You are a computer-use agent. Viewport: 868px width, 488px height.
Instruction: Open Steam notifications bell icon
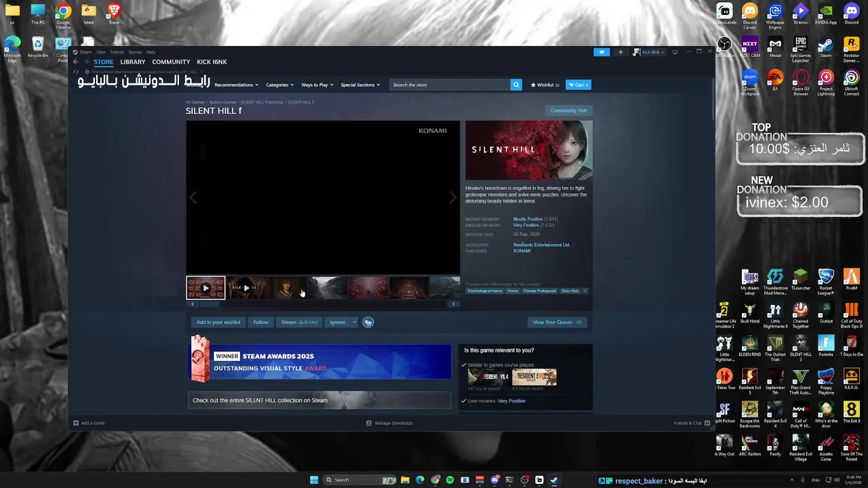(x=620, y=52)
